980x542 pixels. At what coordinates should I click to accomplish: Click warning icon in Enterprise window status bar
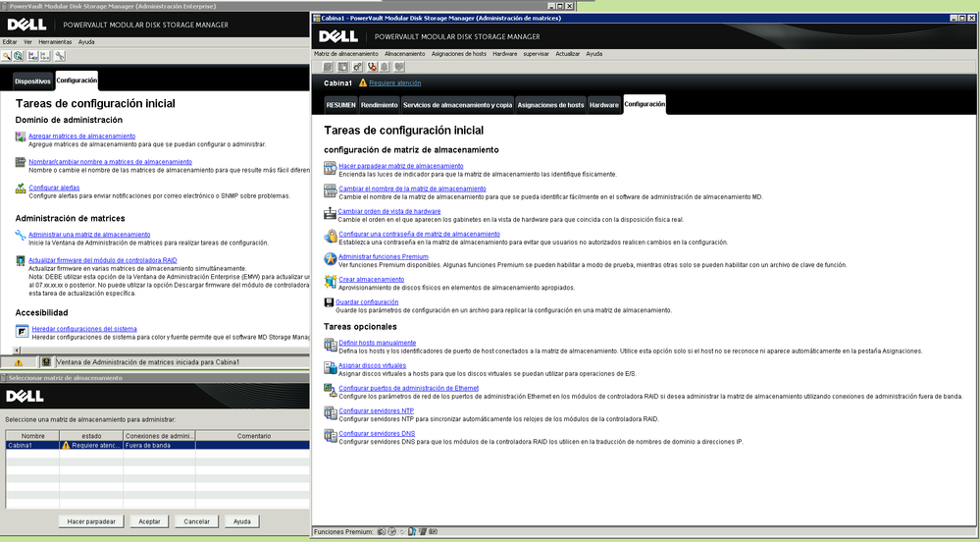tap(18, 362)
